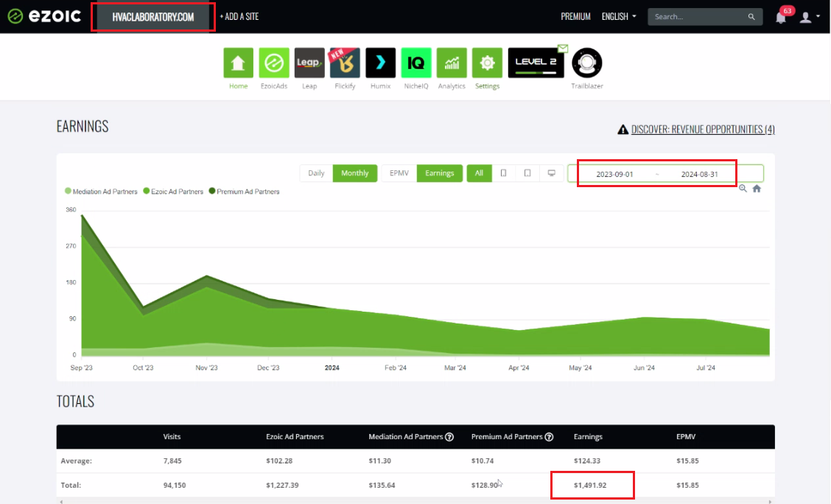Open the EzoicAds app icon
Screen dimensions: 831x504
click(274, 63)
